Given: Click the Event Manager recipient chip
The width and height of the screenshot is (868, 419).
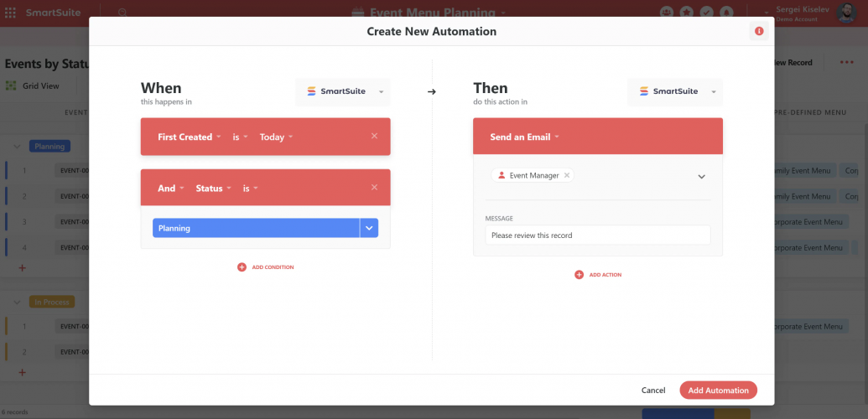Looking at the screenshot, I should coord(533,175).
